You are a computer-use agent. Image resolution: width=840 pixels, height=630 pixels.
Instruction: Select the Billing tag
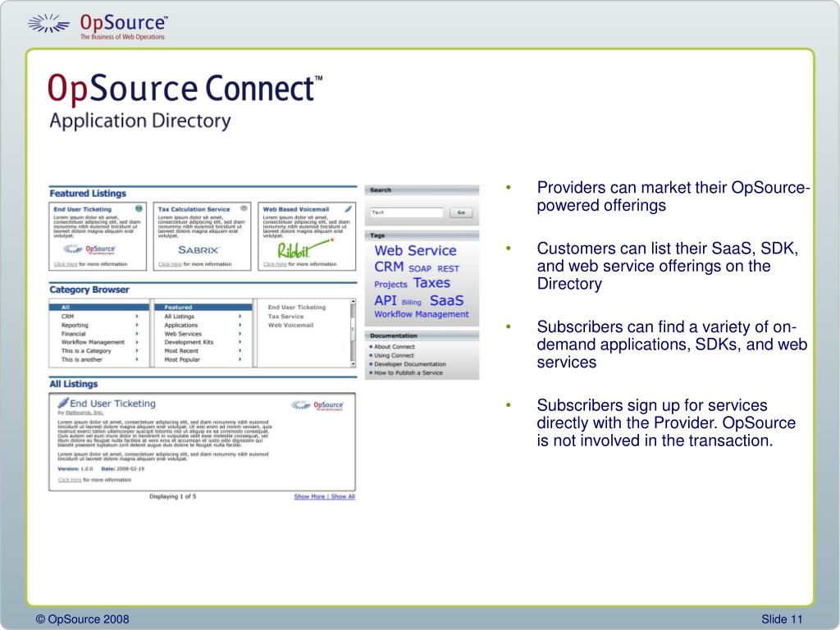click(412, 303)
